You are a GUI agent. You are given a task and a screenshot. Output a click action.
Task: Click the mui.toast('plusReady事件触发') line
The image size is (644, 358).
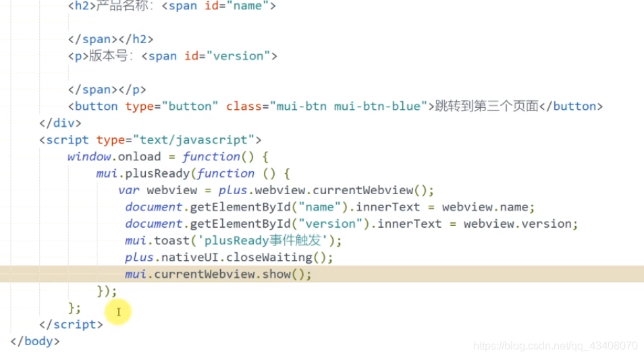tap(234, 241)
